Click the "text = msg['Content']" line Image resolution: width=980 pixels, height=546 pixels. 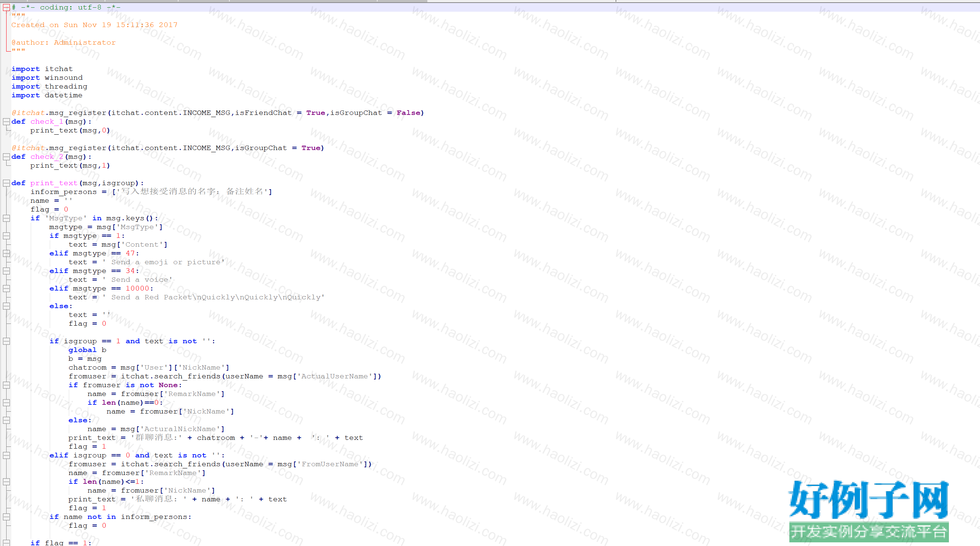118,245
